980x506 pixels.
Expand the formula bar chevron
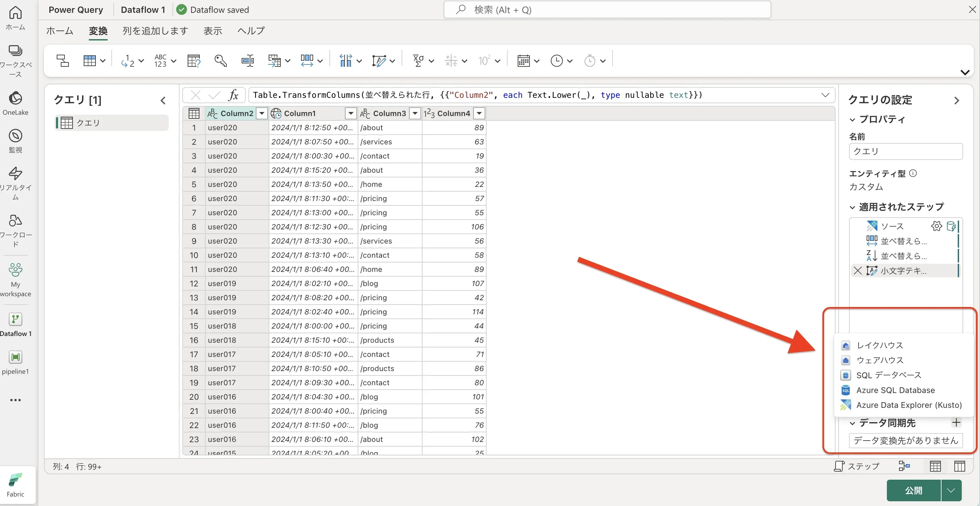pos(825,95)
